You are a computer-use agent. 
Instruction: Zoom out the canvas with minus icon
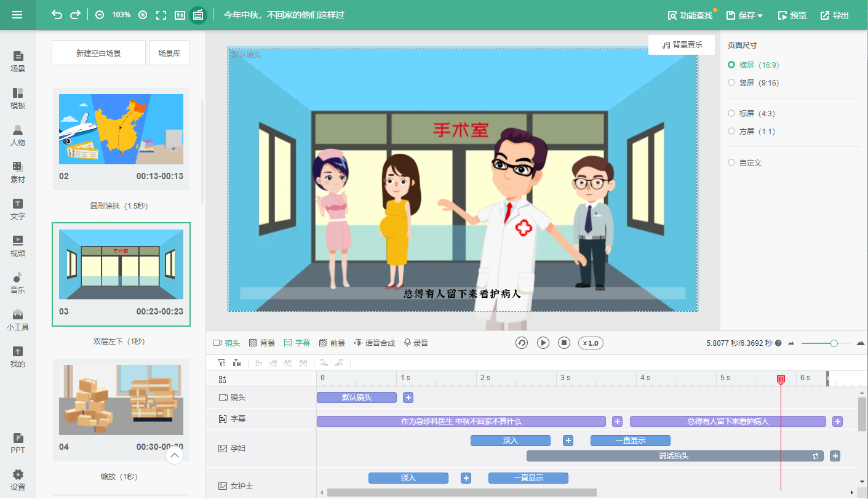(x=100, y=15)
